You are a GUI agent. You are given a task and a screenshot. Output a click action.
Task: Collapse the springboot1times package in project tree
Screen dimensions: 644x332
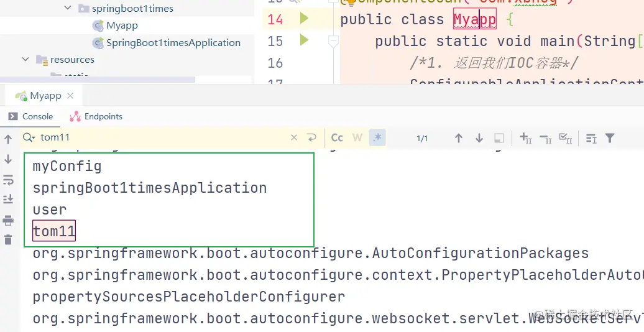[x=68, y=8]
